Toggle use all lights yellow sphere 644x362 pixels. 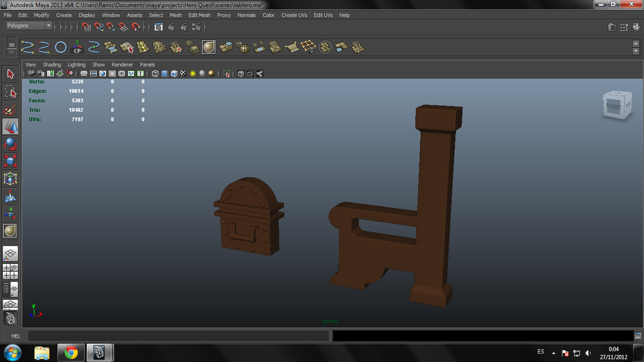[x=193, y=74]
